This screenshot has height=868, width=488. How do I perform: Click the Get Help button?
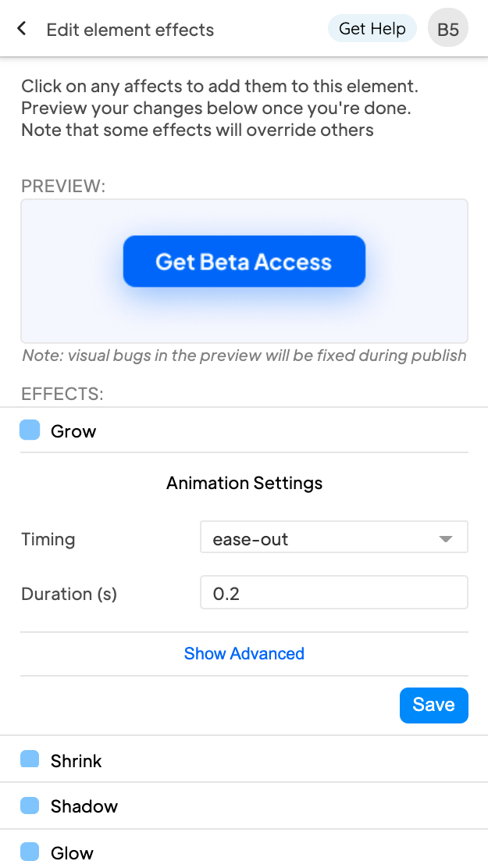point(372,29)
